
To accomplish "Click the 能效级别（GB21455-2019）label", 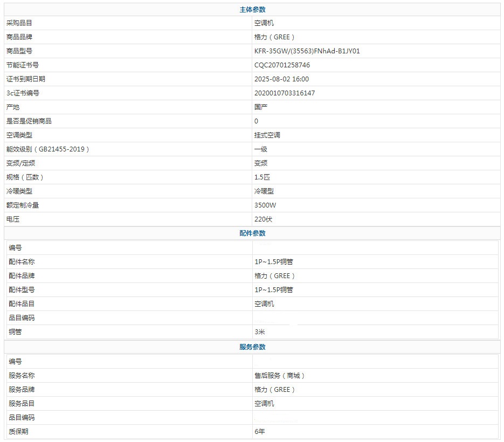I will tap(48, 149).
